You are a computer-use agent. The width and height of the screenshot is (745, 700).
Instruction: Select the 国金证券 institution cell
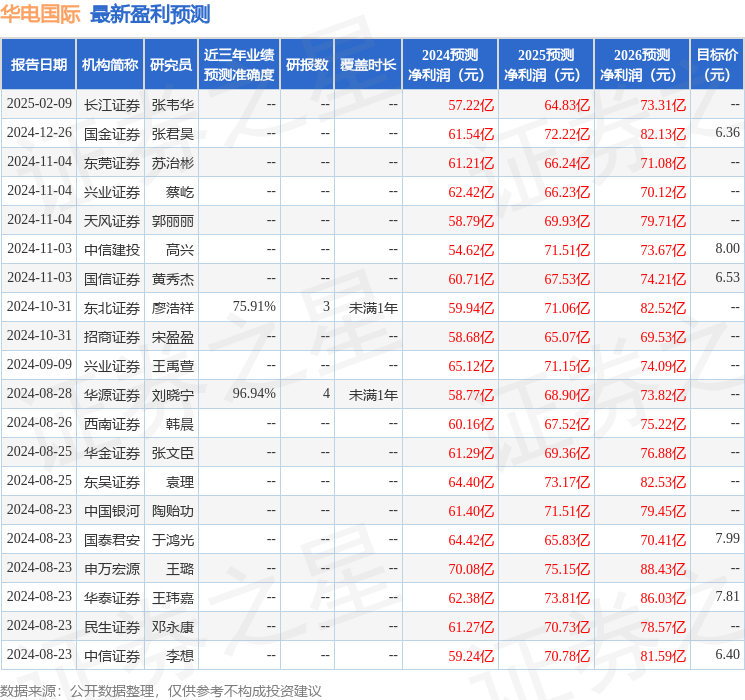pyautogui.click(x=112, y=134)
